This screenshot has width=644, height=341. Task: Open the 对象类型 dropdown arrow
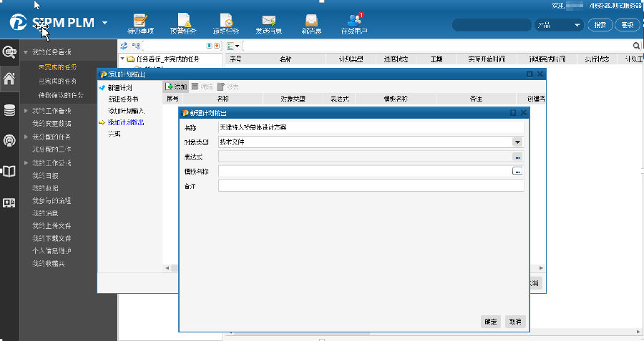point(517,142)
